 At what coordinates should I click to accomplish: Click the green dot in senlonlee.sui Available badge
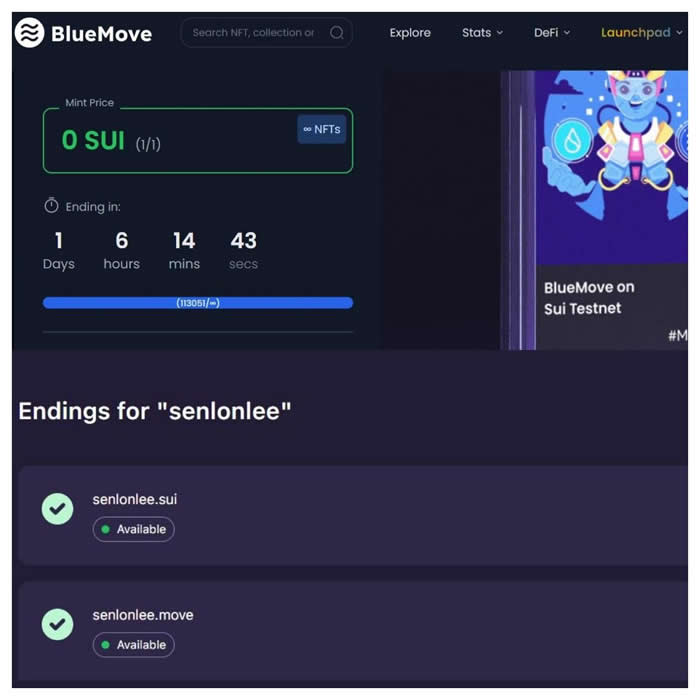pos(106,529)
